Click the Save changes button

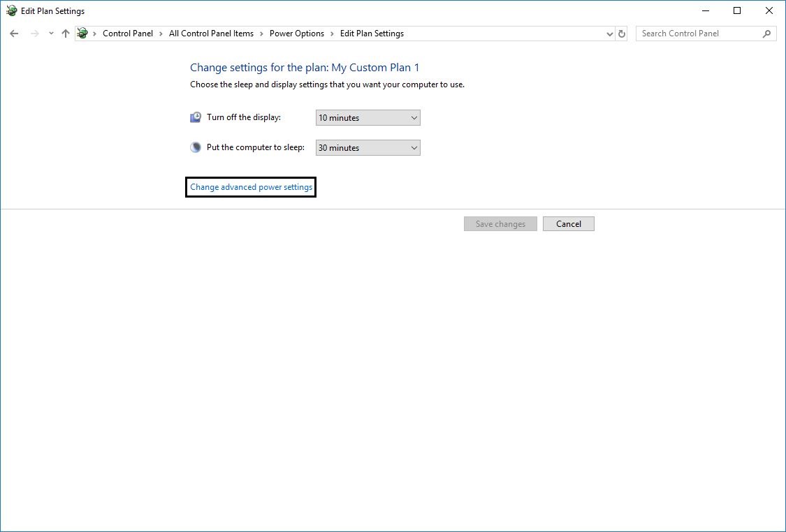500,223
